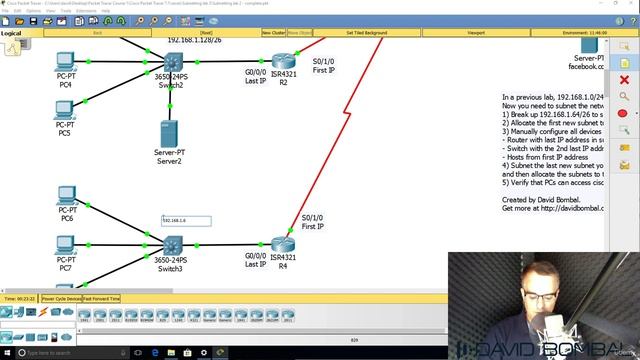
Task: Click the workspace horizontal scrollbar
Action: pyautogui.click(x=89, y=291)
